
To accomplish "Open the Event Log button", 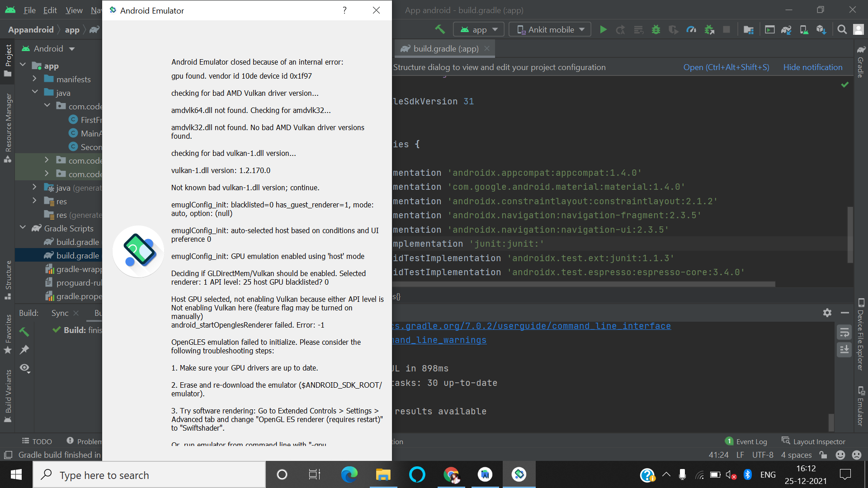I will 746,441.
